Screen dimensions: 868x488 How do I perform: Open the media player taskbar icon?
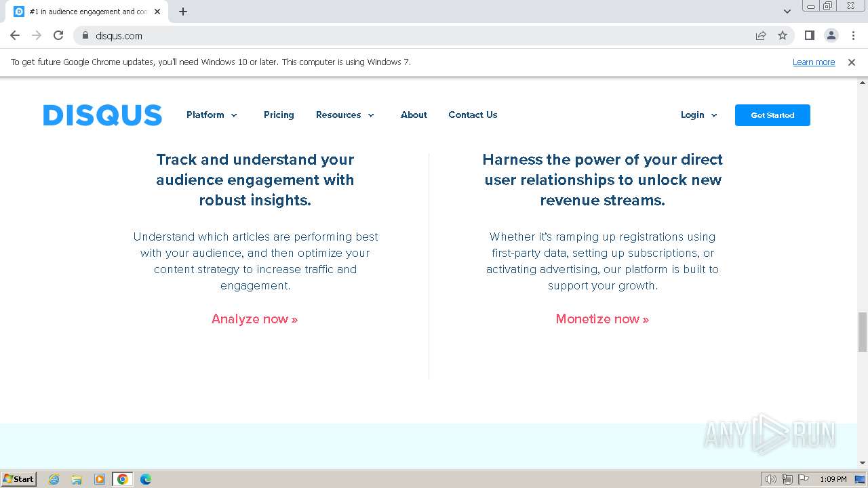tap(100, 479)
